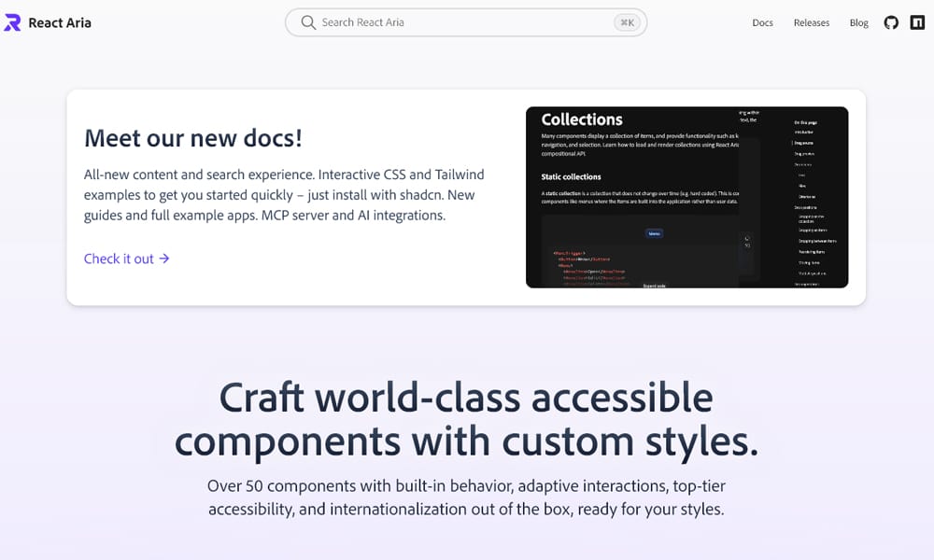Open the npm package icon
Screen dimensions: 934x560
point(917,22)
